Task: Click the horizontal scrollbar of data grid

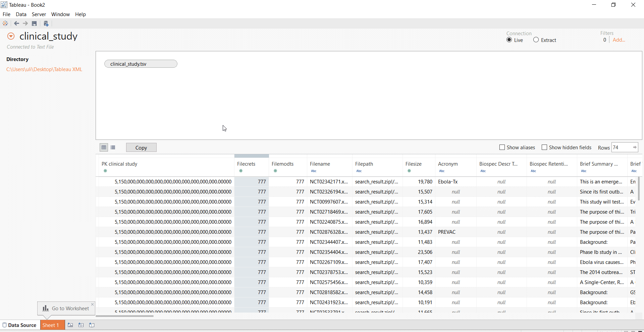Action: point(125,316)
